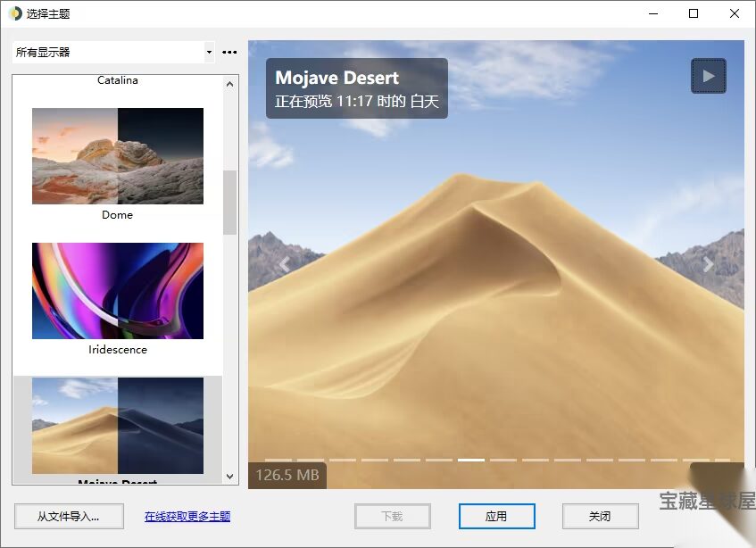Select the Mojave Desert theme thumbnail
This screenshot has height=548, width=756.
[118, 426]
